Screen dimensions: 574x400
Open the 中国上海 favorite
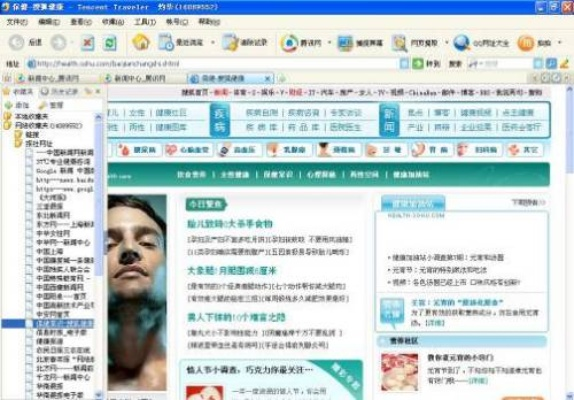point(50,251)
